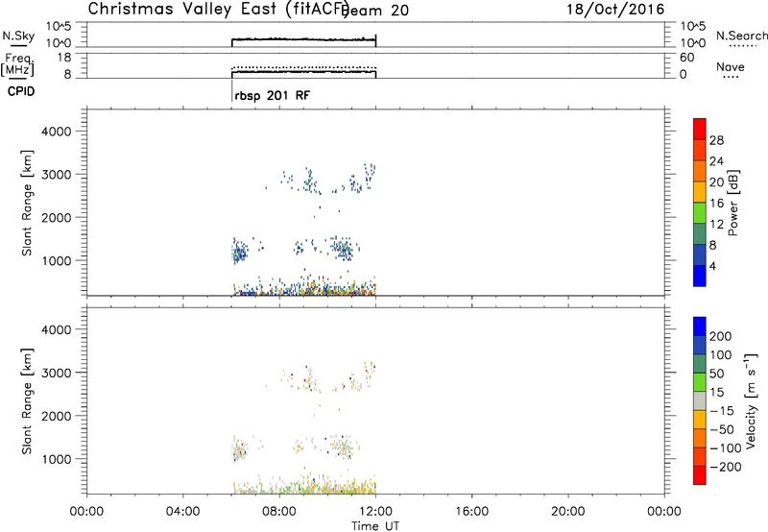
Task: Click the '200' Velocity colorbar tick label
Action: [721, 336]
